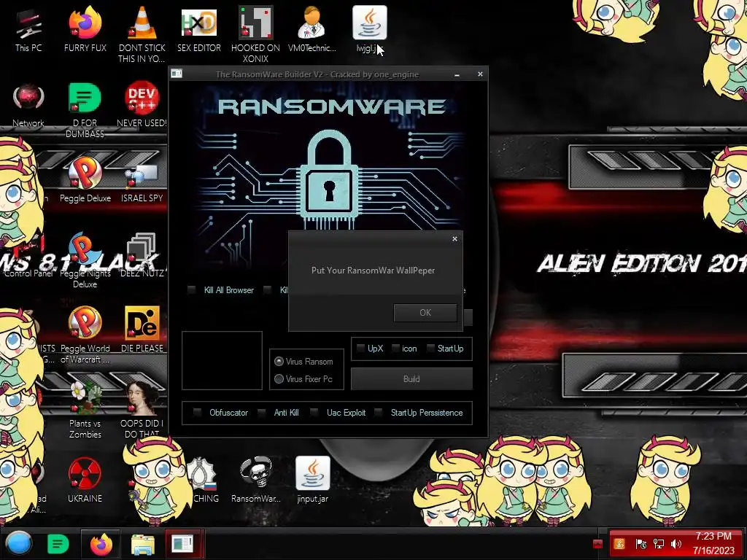Click 'Put Your RansomWar WallPeper' message text
The image size is (747, 560).
[x=373, y=270]
